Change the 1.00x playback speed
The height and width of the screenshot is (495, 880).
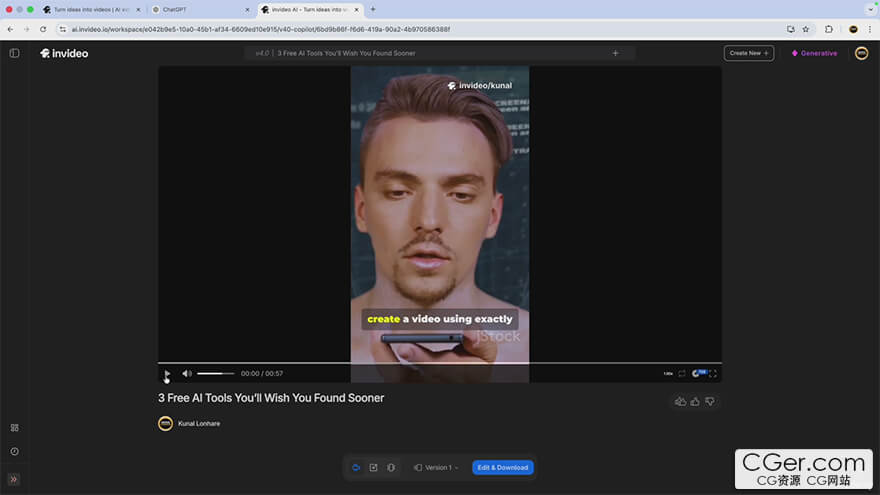668,373
